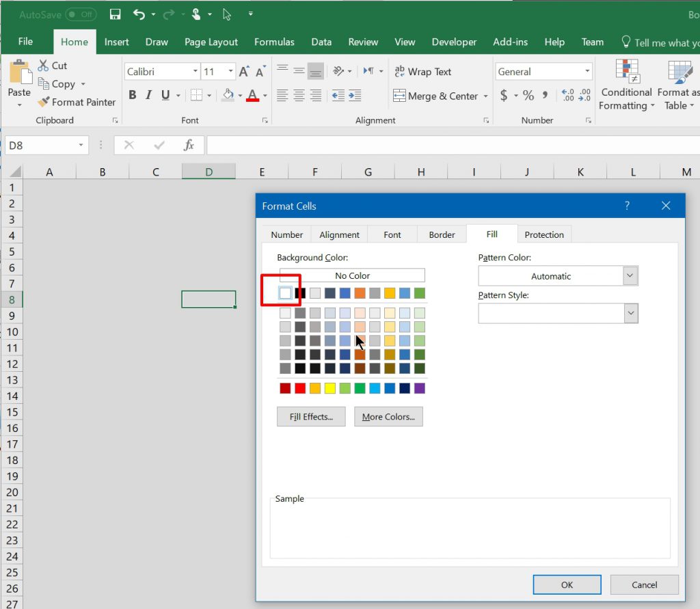This screenshot has width=700, height=609.
Task: Expand the Paste options arrow
Action: tap(20, 105)
